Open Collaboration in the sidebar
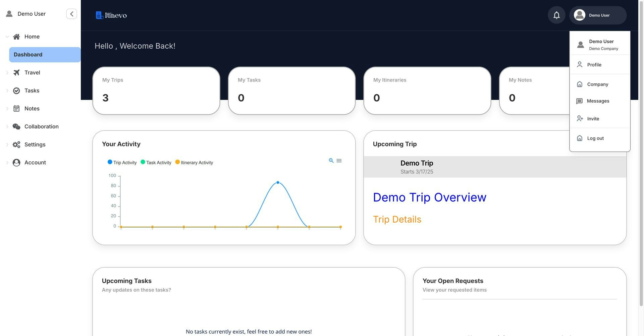Image resolution: width=644 pixels, height=336 pixels. (41, 126)
